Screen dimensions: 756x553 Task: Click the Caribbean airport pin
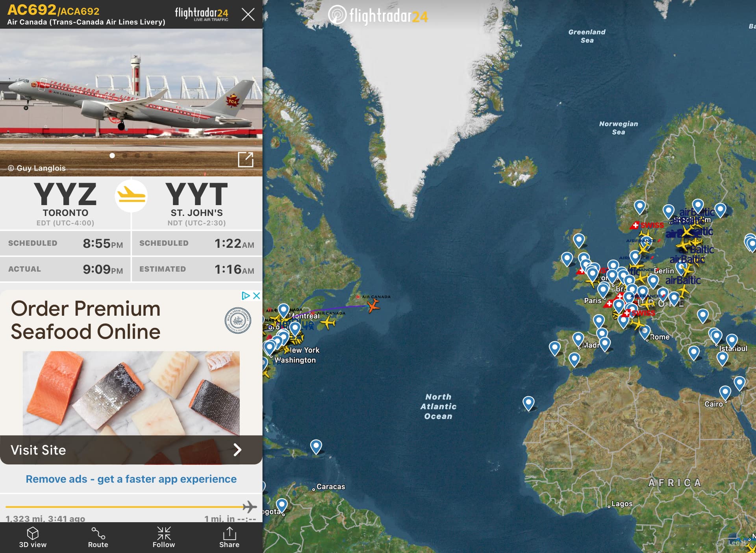point(316,446)
